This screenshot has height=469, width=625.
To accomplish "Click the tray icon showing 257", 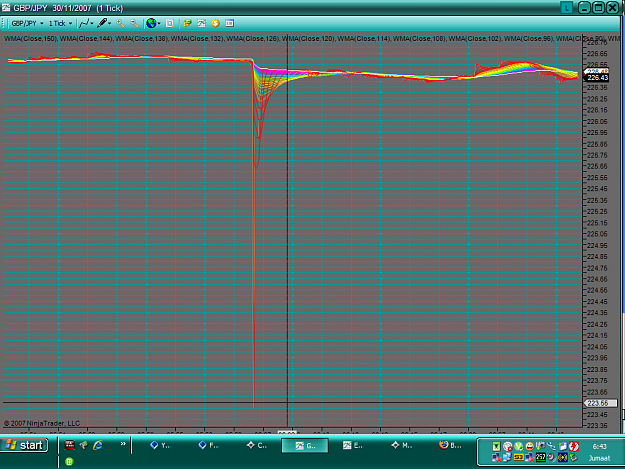I will coord(540,457).
